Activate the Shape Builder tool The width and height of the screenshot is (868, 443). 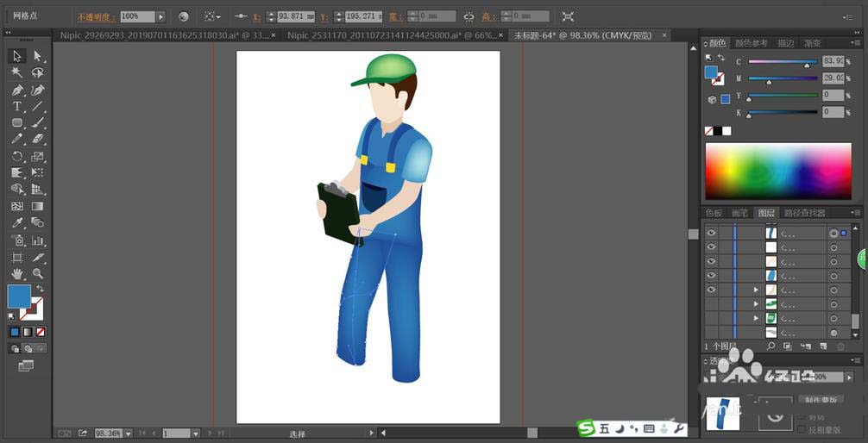pyautogui.click(x=17, y=189)
